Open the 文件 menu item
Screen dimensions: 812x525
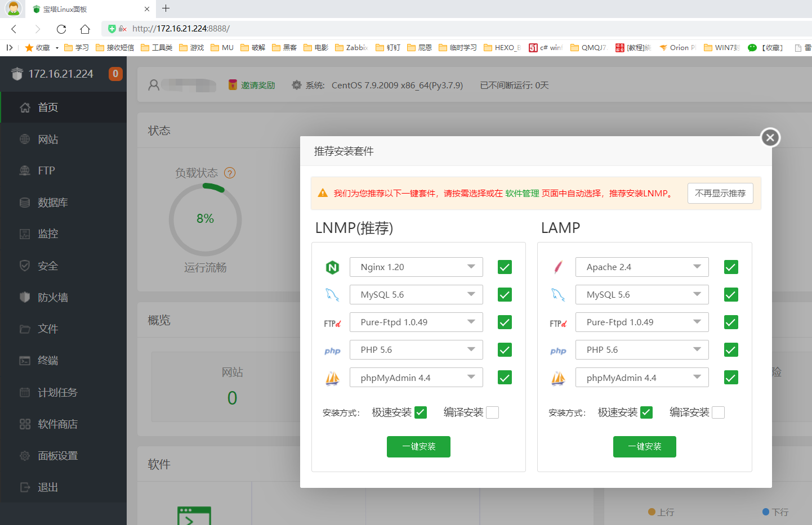64,329
